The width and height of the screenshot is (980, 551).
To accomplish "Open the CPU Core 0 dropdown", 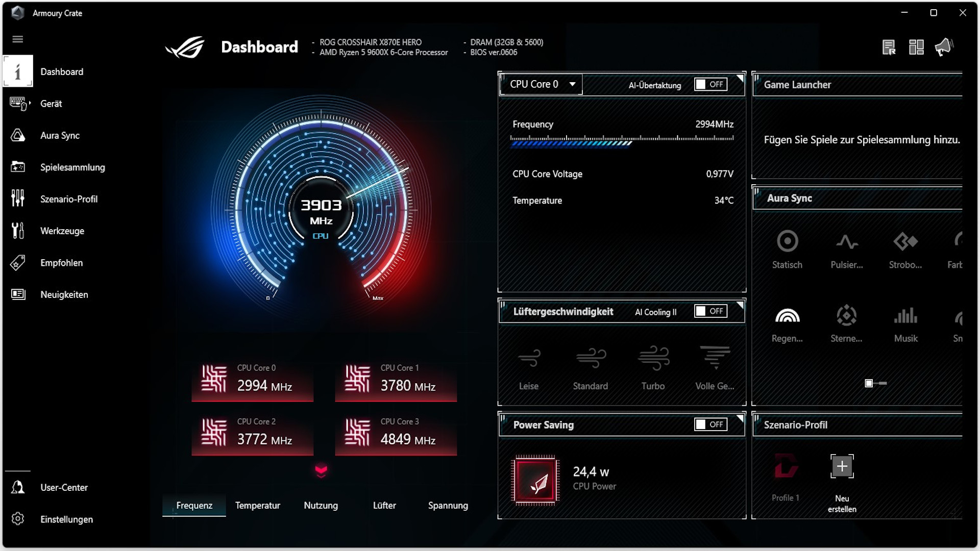I will [541, 84].
